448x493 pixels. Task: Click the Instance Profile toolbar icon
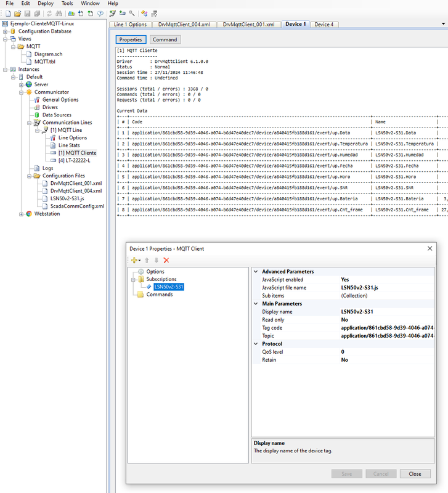click(x=71, y=14)
